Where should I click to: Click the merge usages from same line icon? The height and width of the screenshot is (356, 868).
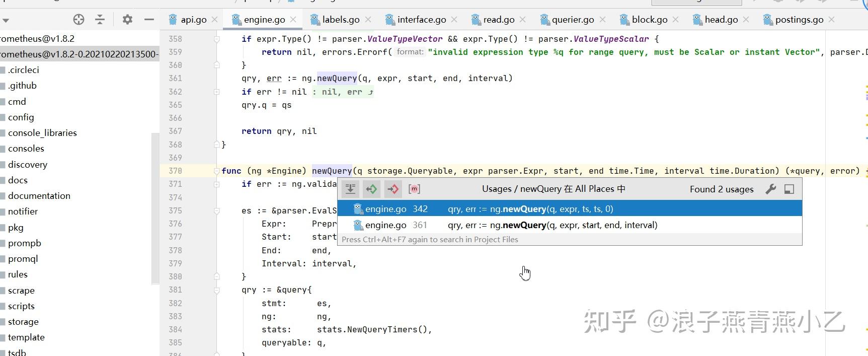click(351, 189)
